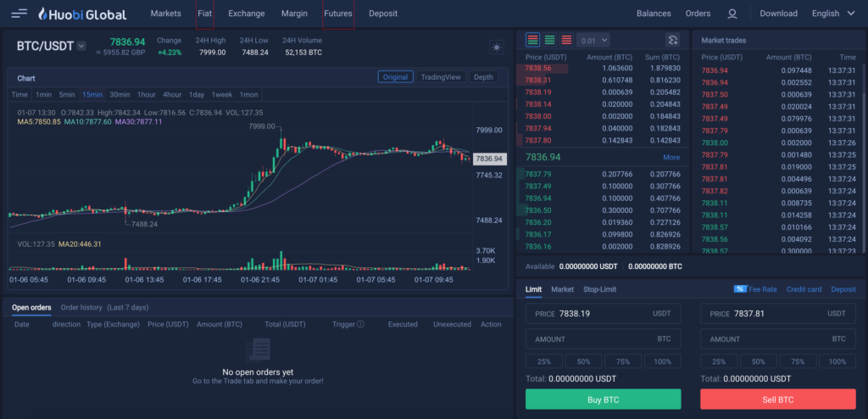The image size is (868, 419).
Task: Set 50% amount in the buy form
Action: point(583,361)
